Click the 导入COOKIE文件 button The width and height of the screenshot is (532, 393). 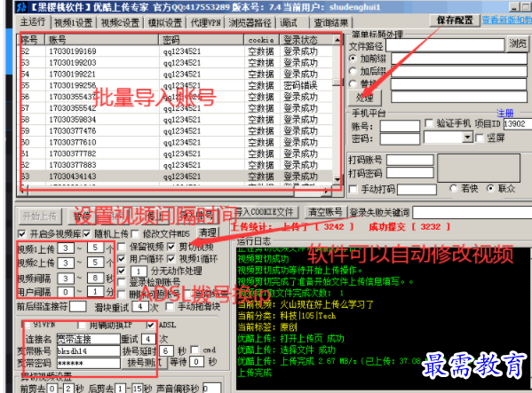click(266, 212)
